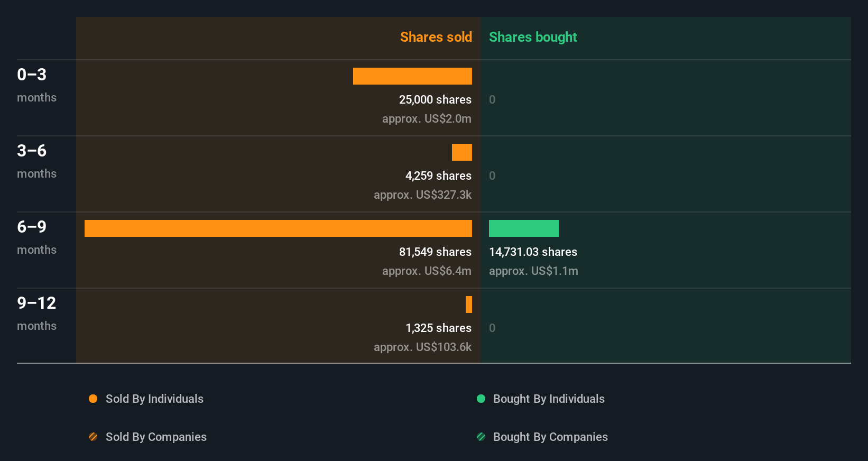Screen dimensions: 868x461
Task: Click the approx. US$6.4m value
Action: 427,271
